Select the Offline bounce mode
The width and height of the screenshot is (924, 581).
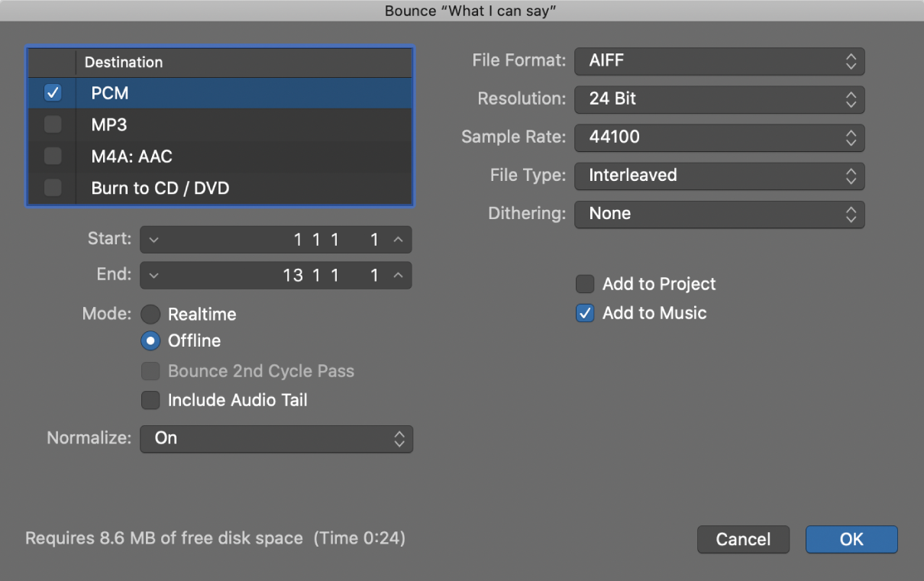click(150, 341)
